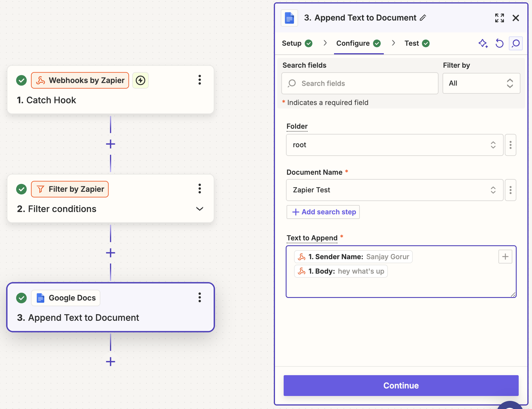Open the Filter by All dropdown
Viewport: 532px width, 409px height.
pos(481,83)
